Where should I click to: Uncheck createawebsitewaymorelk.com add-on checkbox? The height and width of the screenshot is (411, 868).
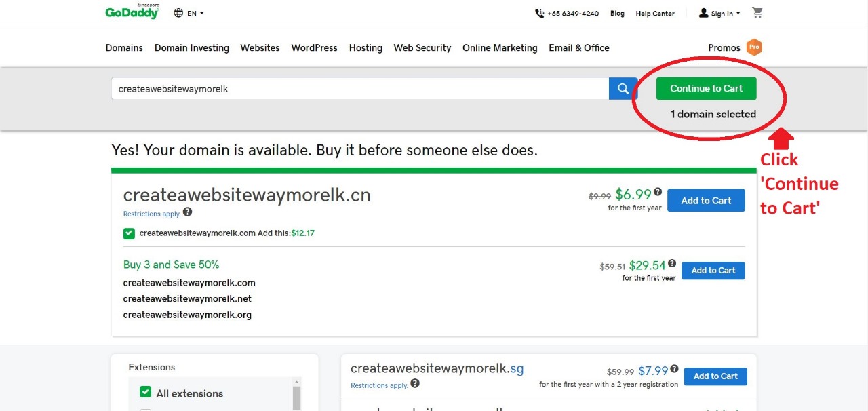tap(129, 233)
